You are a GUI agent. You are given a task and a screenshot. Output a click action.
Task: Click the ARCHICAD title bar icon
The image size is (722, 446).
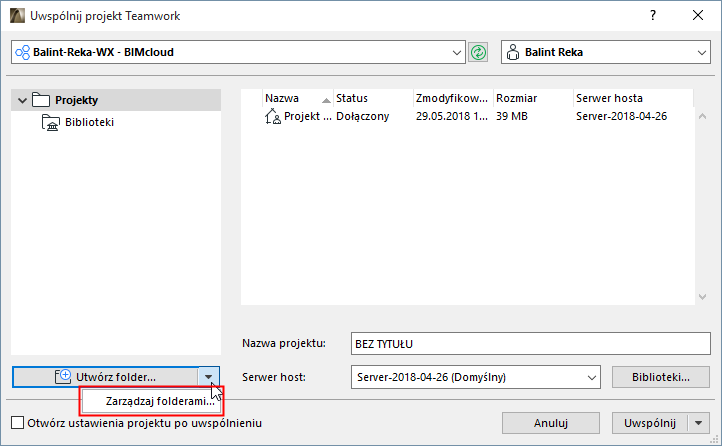click(x=17, y=16)
